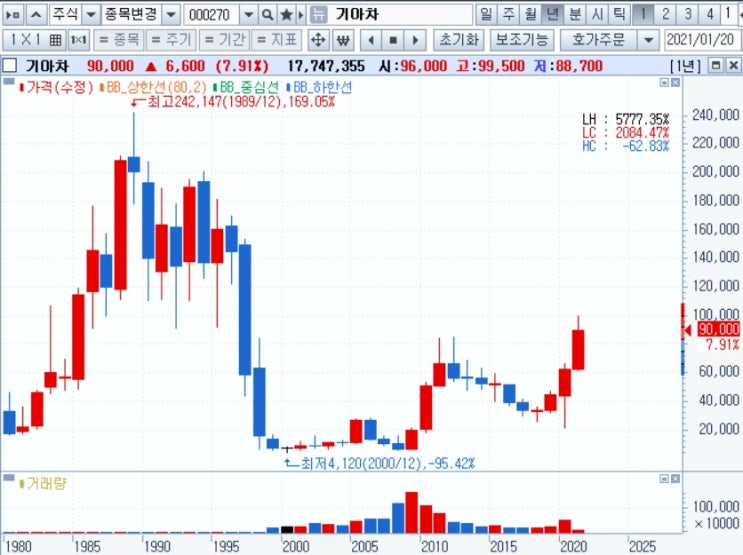This screenshot has height=555, width=743.
Task: Restore the 거래량 volume panel icon
Action: coord(664,479)
